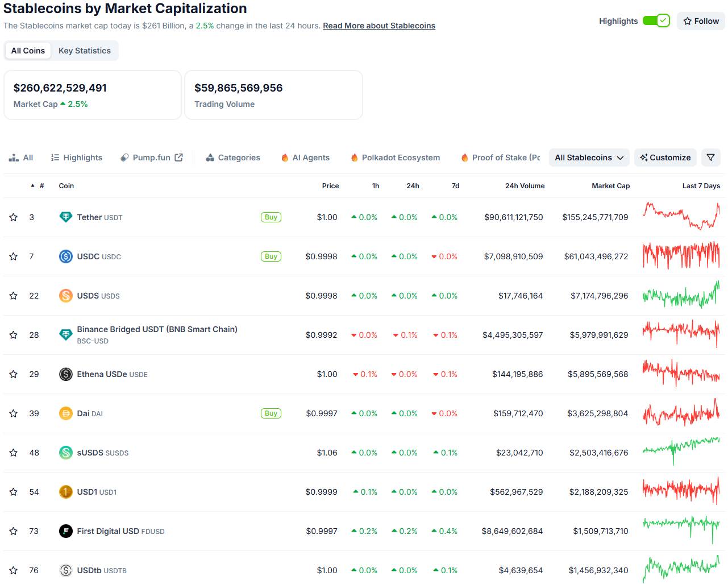This screenshot has width=728, height=584.
Task: Click the Tether coin logo
Action: 66,217
